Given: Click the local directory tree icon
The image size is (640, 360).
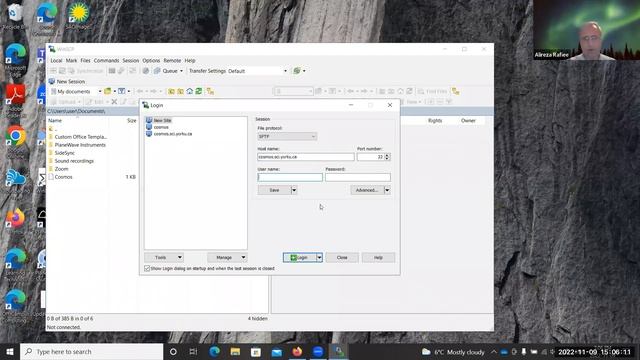Looking at the screenshot, I should tap(210, 91).
